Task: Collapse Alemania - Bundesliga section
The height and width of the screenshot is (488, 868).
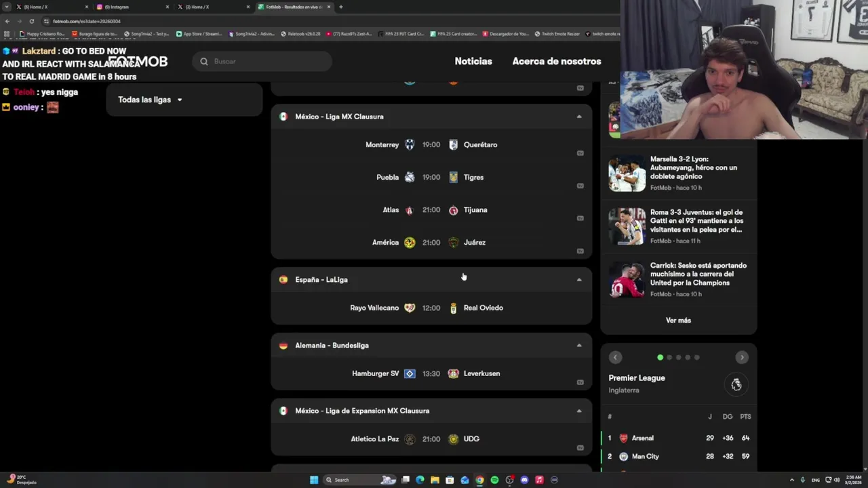Action: [579, 345]
